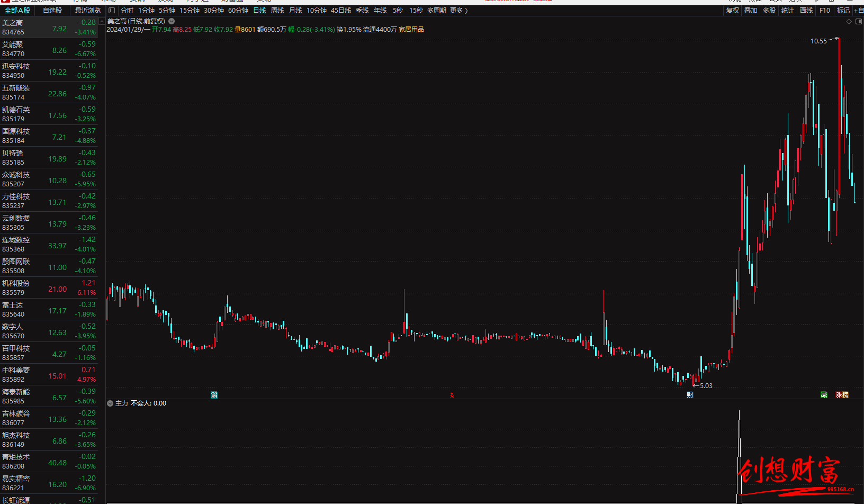Screen dimensions: 864x504
Task: Select the 15秒 period
Action: [x=416, y=10]
